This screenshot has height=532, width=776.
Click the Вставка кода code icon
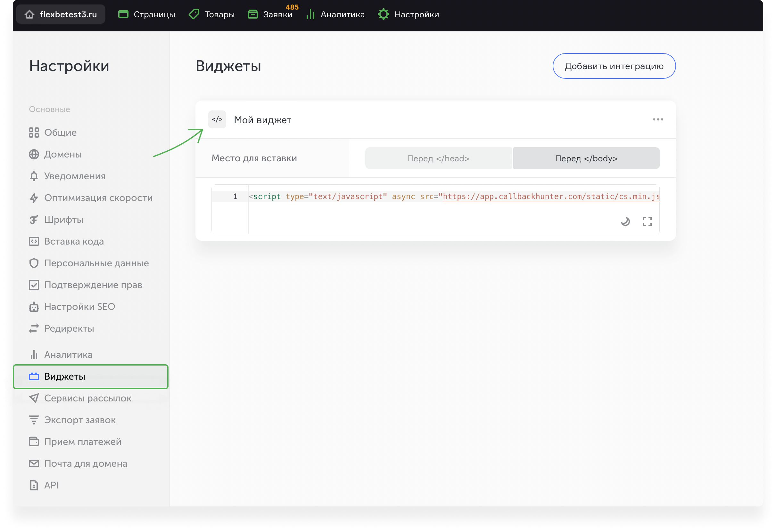pyautogui.click(x=34, y=241)
